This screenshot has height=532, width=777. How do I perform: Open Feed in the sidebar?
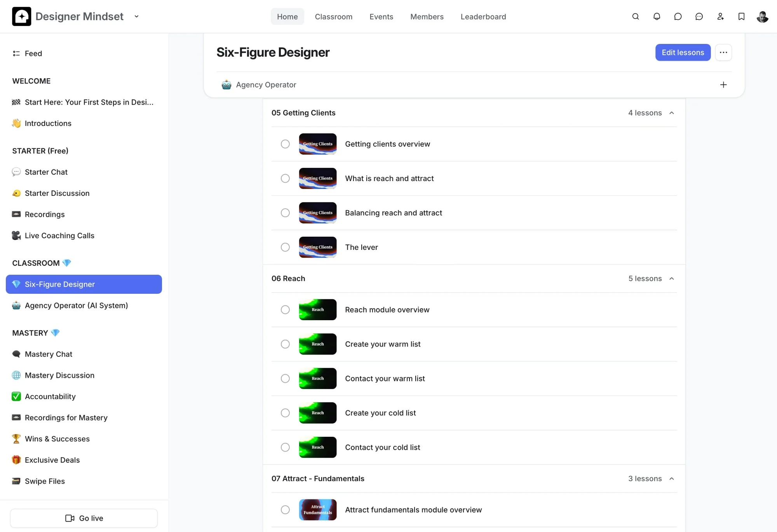click(x=84, y=53)
